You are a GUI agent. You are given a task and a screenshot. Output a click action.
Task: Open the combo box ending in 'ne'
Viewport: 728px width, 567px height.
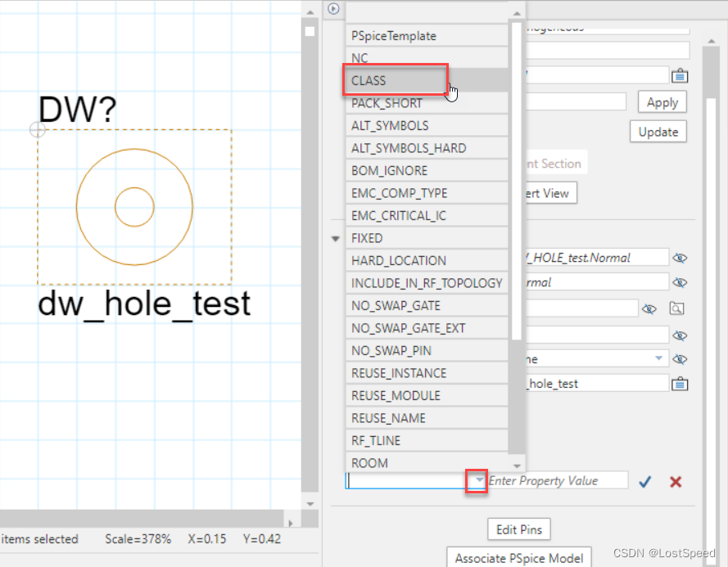658,358
